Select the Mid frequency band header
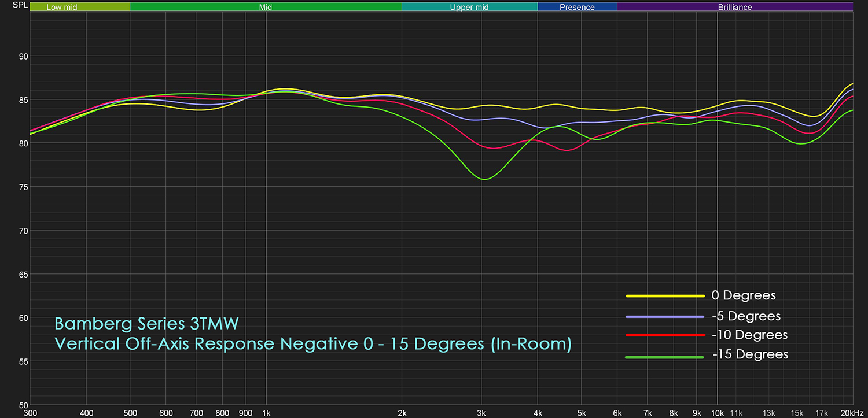Screen dimensions: 868x418 [x=265, y=8]
